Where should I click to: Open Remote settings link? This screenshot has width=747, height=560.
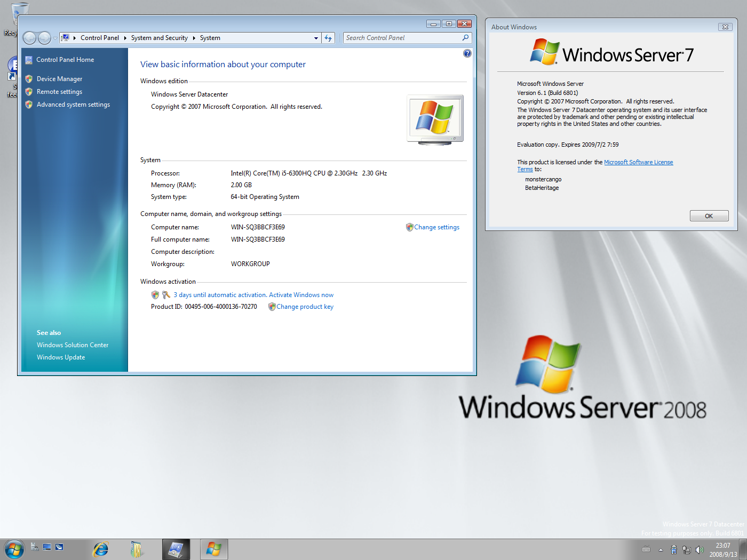(x=59, y=92)
